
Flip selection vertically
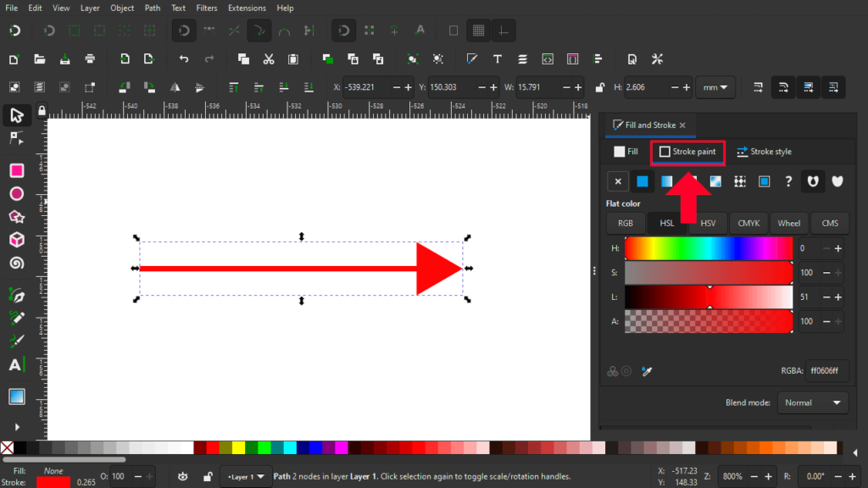tap(200, 87)
